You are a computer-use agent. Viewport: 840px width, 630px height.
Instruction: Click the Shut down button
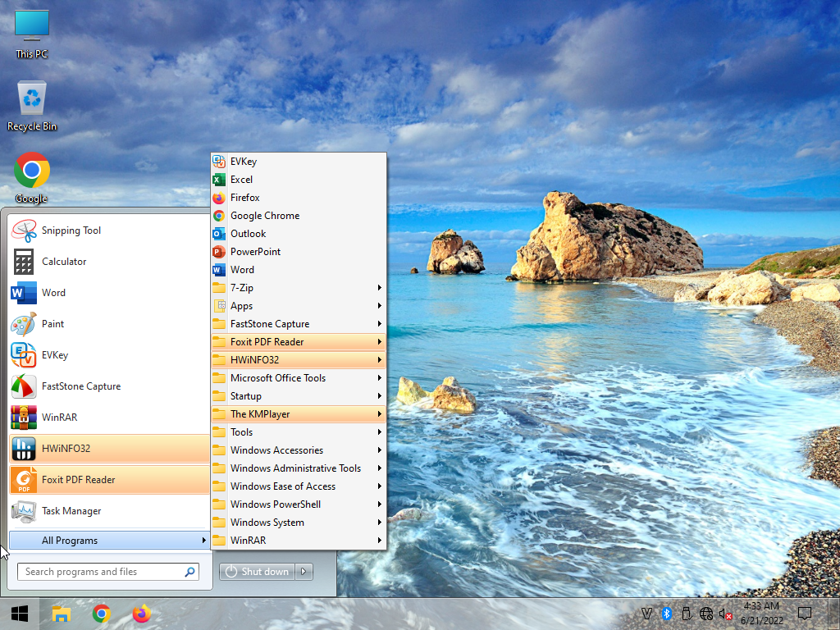[x=257, y=572]
